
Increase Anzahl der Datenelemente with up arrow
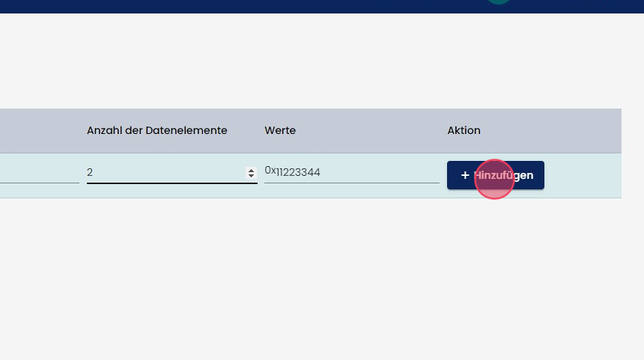[252, 170]
